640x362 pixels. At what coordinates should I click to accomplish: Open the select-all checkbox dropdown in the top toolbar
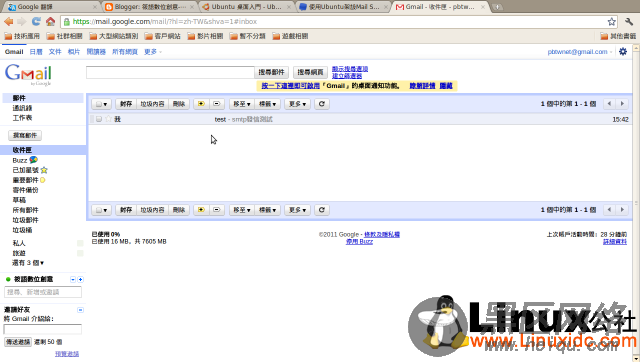pos(101,104)
